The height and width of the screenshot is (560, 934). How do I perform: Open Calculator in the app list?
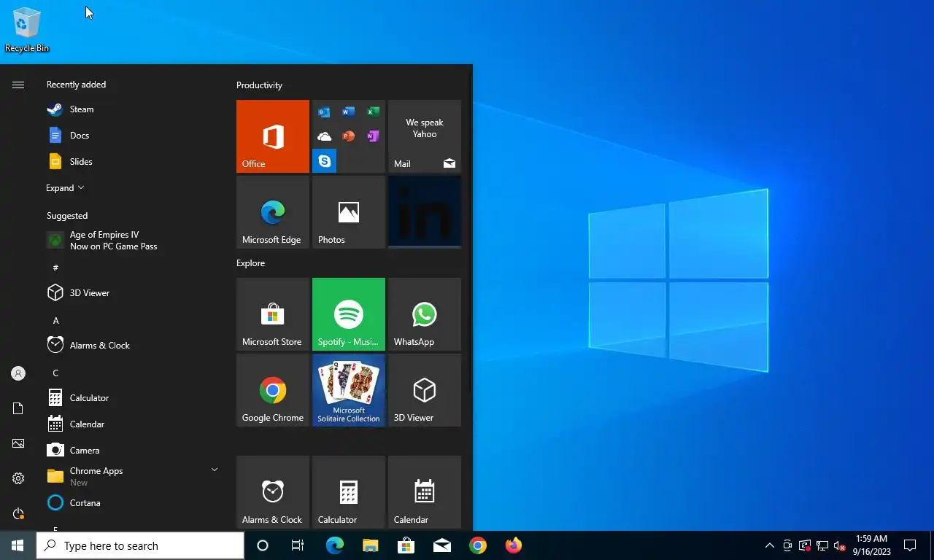pyautogui.click(x=133, y=398)
